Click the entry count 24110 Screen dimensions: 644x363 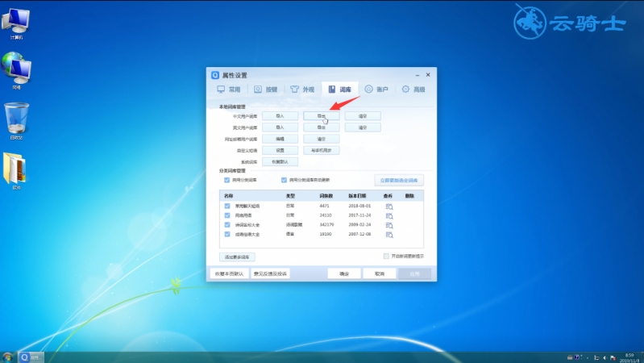click(326, 215)
